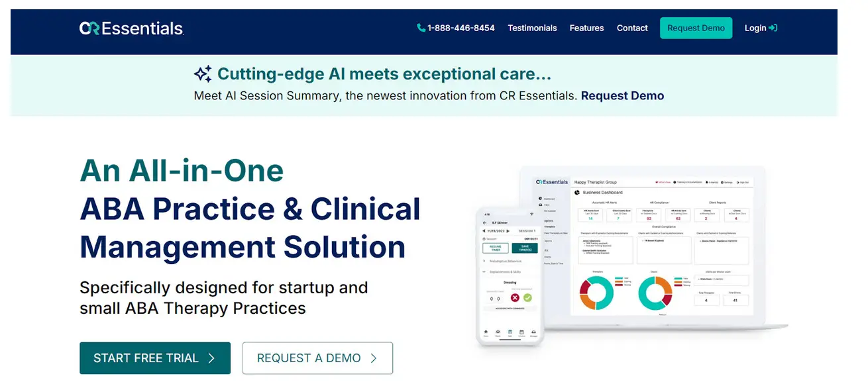Go to next date after 11/15/2023
The image size is (868, 384).
[x=507, y=230]
